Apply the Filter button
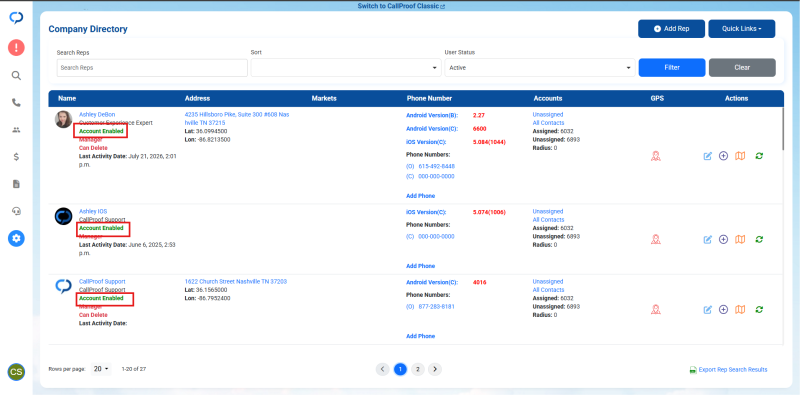The width and height of the screenshot is (800, 395). pyautogui.click(x=672, y=67)
